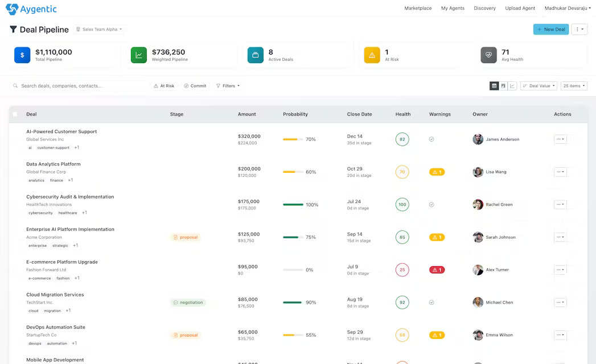Open warning badge for Enterprise AI Platform Implementation
The height and width of the screenshot is (364, 596).
pyautogui.click(x=437, y=237)
